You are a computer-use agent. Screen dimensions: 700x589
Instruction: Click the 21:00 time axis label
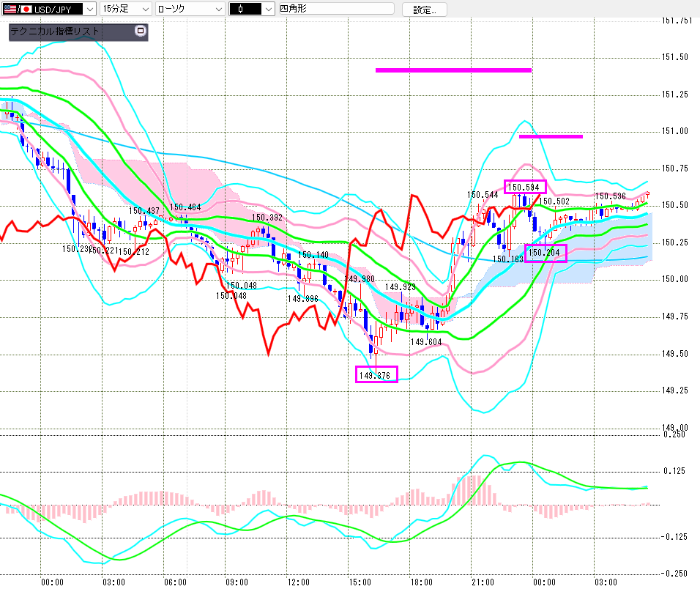point(481,582)
